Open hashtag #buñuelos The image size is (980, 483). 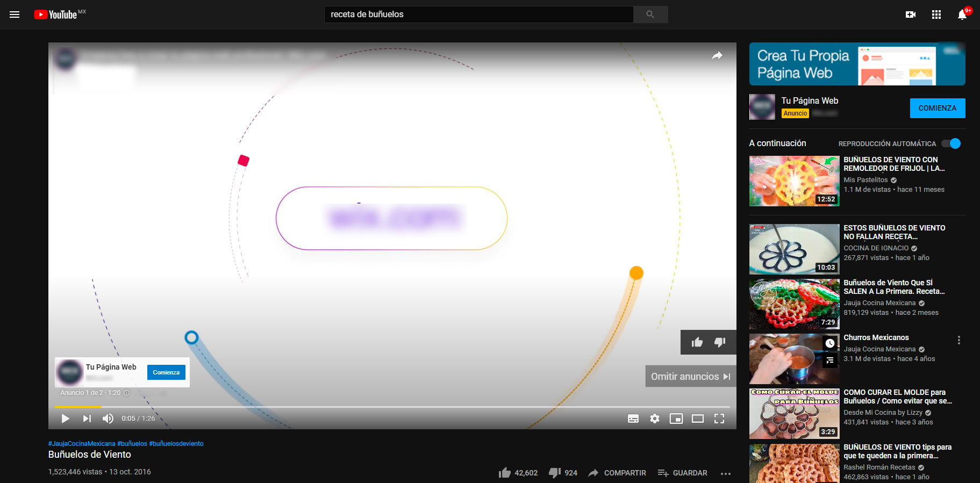(x=132, y=444)
